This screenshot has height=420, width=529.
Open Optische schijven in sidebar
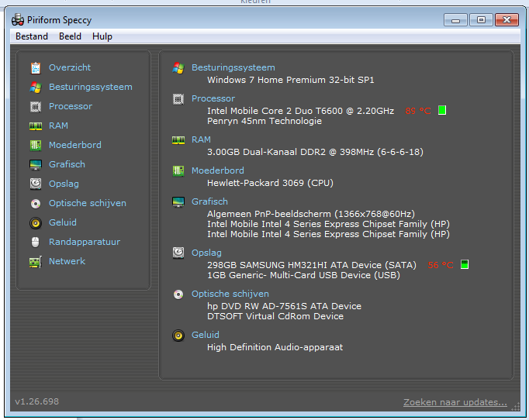(88, 203)
